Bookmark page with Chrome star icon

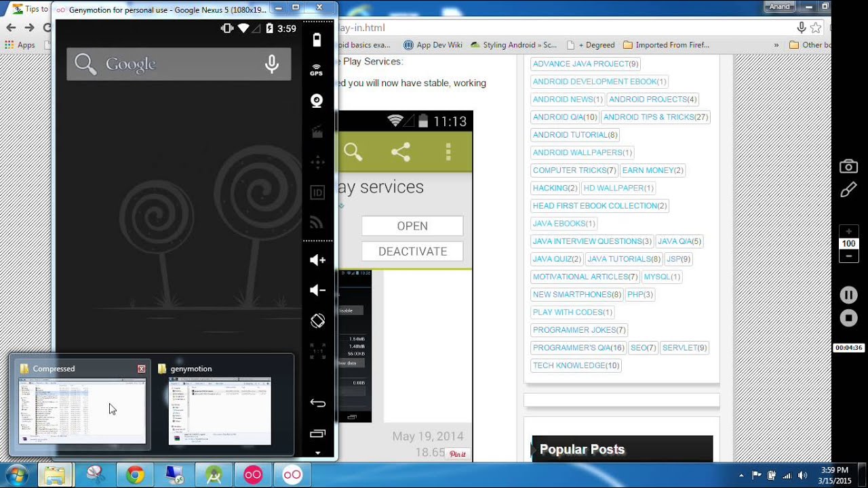pyautogui.click(x=816, y=28)
